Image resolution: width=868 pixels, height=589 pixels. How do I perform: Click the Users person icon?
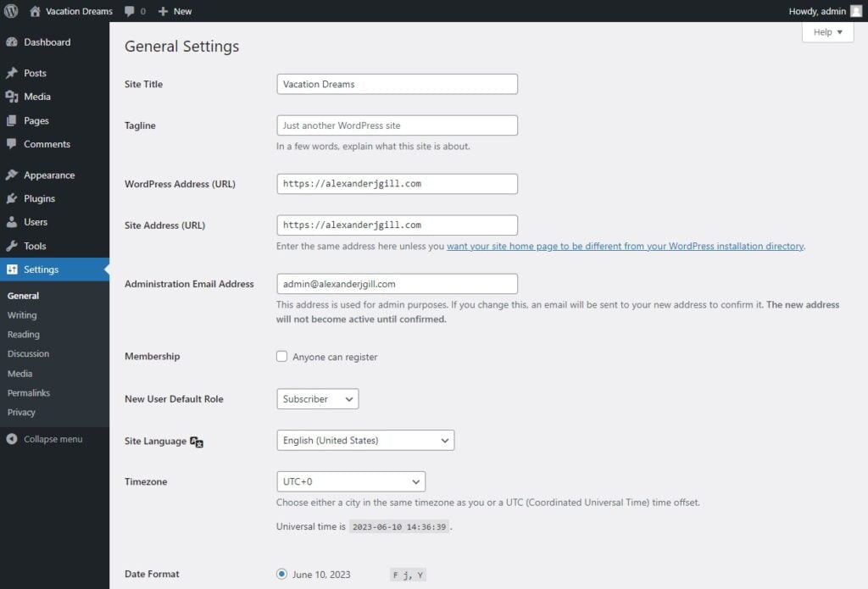(12, 222)
